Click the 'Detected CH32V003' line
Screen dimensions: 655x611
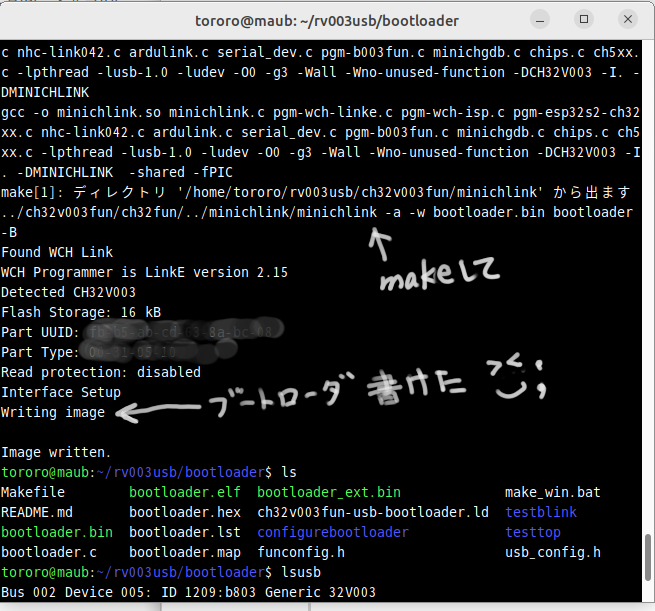pyautogui.click(x=69, y=292)
